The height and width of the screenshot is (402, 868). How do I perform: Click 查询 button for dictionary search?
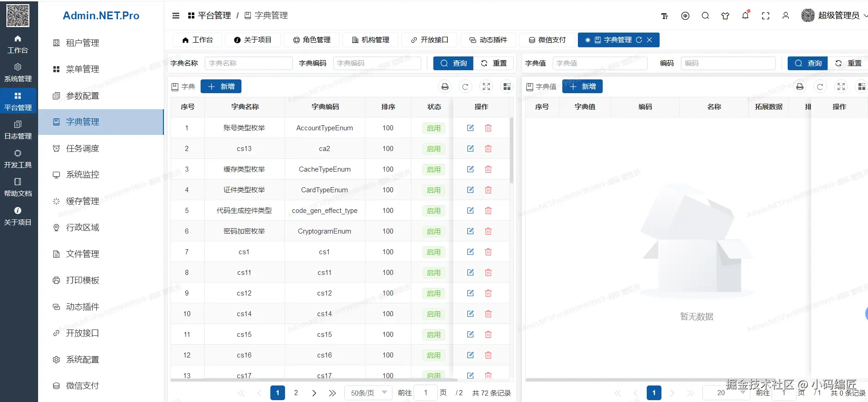(454, 63)
